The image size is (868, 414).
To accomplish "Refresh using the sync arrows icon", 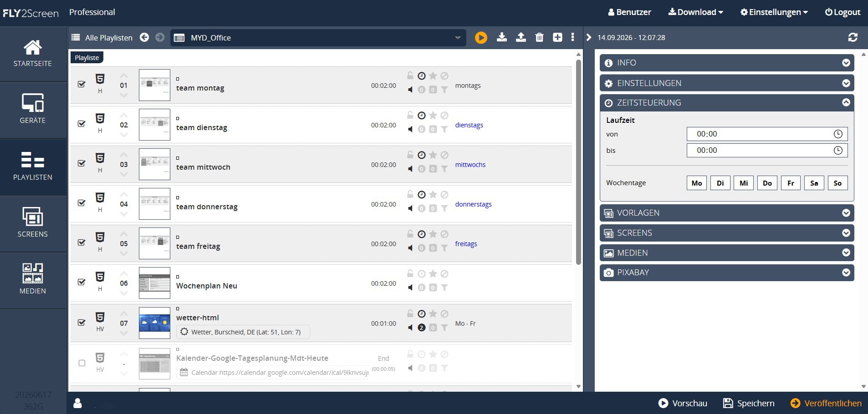I will click(853, 37).
